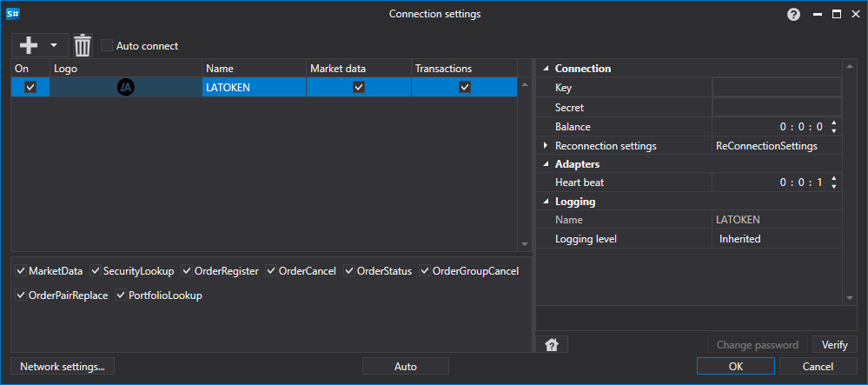Image resolution: width=868 pixels, height=385 pixels.
Task: Click connections list scroll down arrow
Action: coord(525,244)
